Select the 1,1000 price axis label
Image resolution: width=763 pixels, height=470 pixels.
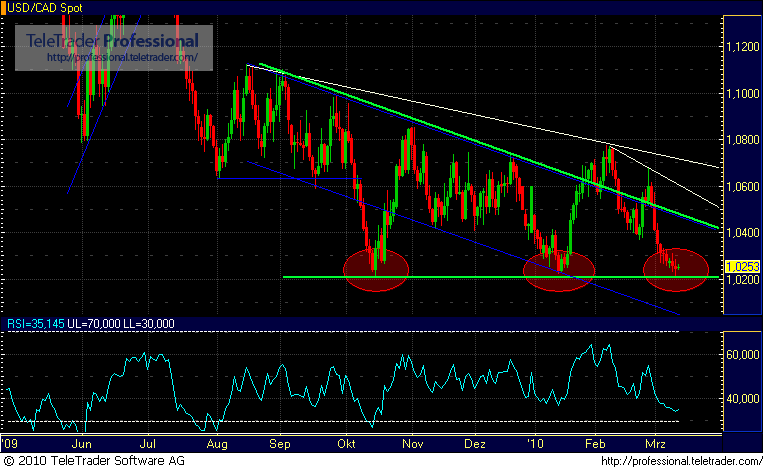click(742, 93)
